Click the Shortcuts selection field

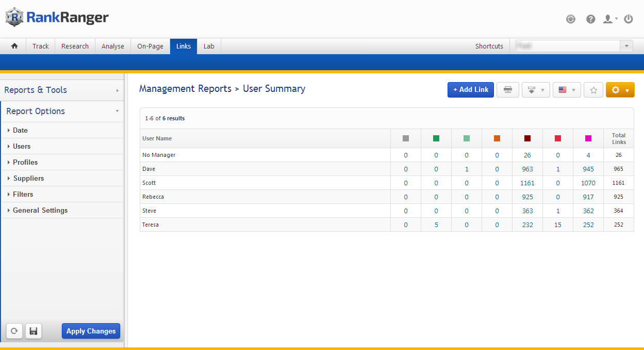[571, 46]
